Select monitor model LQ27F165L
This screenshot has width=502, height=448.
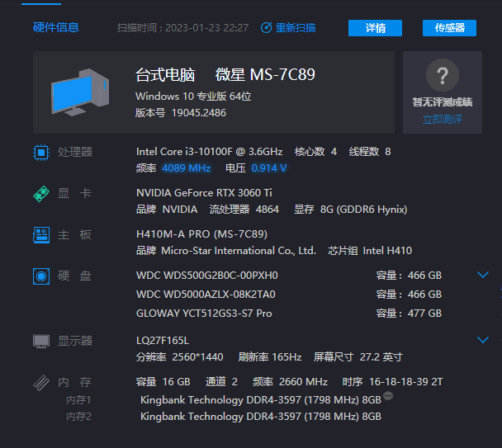tap(163, 340)
